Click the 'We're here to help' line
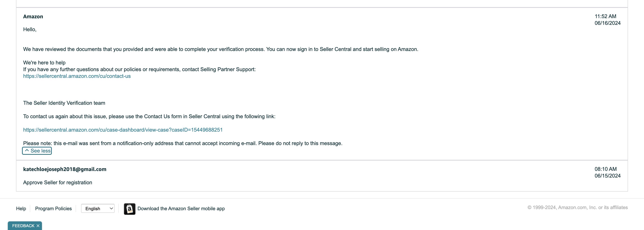Viewport: 644px width, 230px height. [x=44, y=63]
